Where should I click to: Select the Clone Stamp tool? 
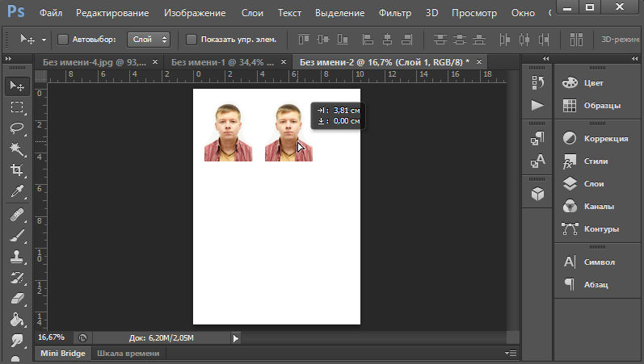[16, 257]
